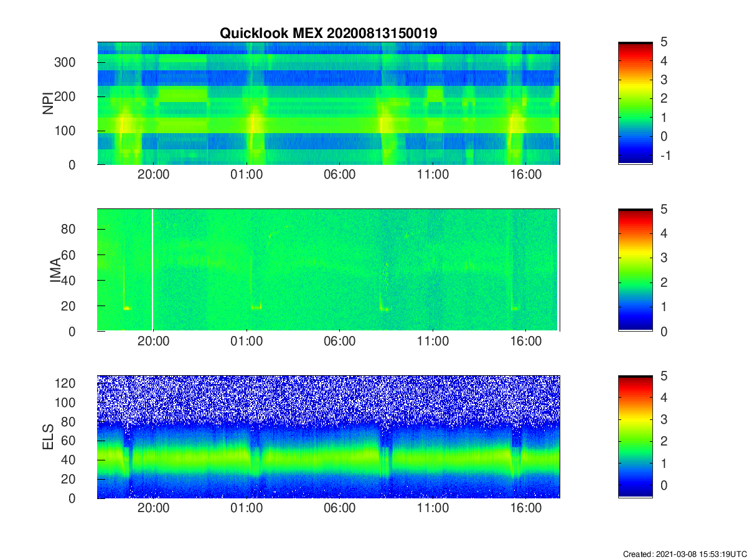This screenshot has height=560, width=747.
Task: Click '11:00' under the IMA plot
Action: 433,342
